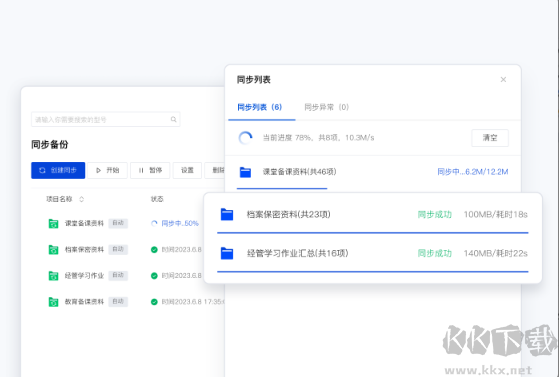Click green folder icon for 经管学习作业
This screenshot has width=559, height=377.
point(53,276)
